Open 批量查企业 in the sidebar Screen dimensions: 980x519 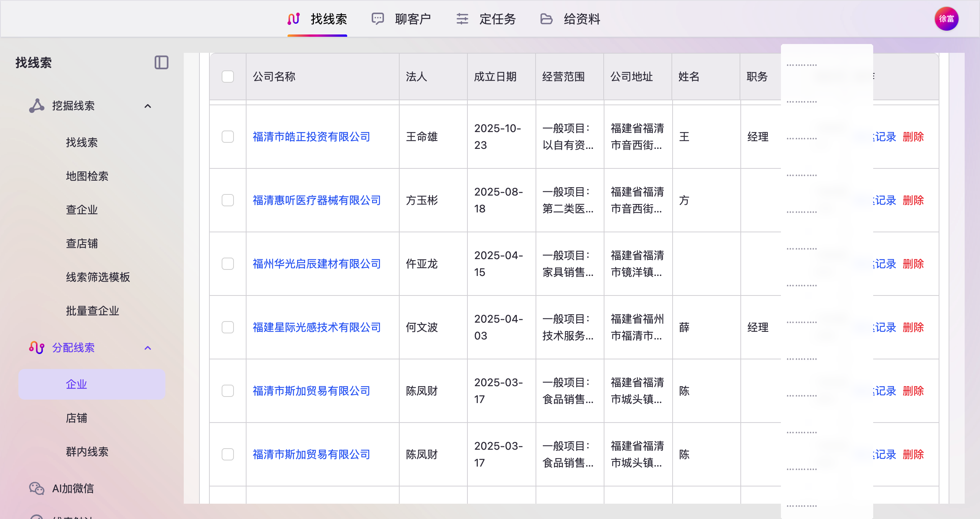point(92,311)
